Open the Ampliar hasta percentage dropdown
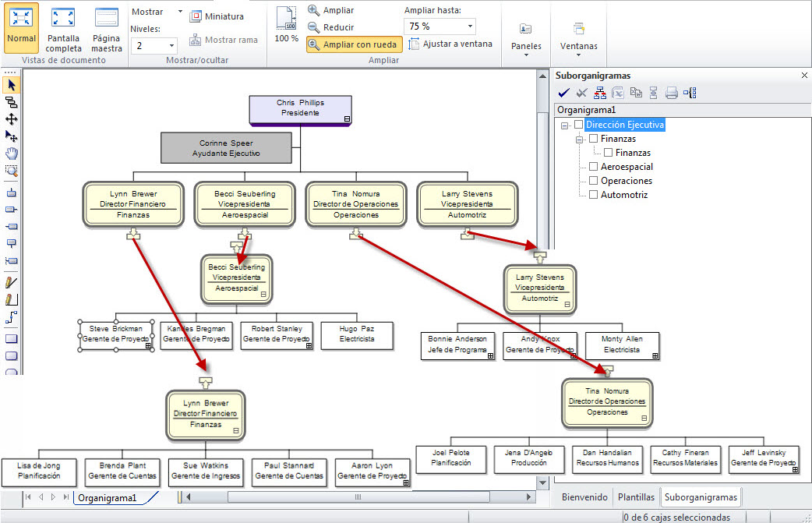 point(470,27)
